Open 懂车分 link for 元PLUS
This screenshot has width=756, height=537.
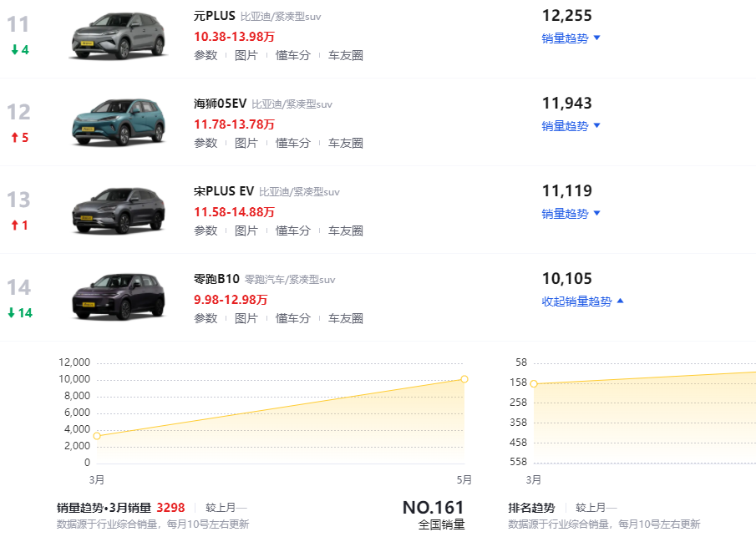tap(293, 55)
